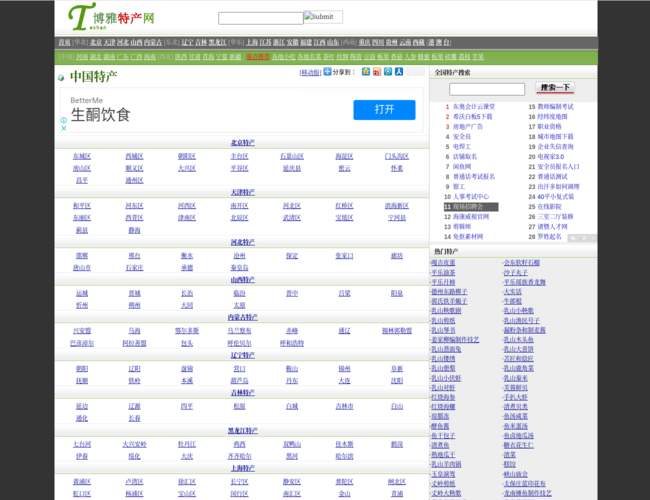Focus the top header search text box

260,18
